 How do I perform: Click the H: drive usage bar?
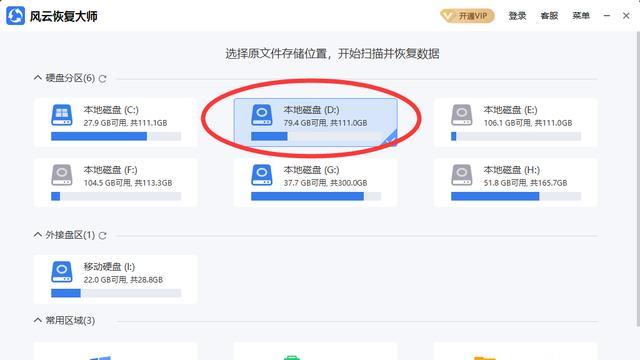516,196
